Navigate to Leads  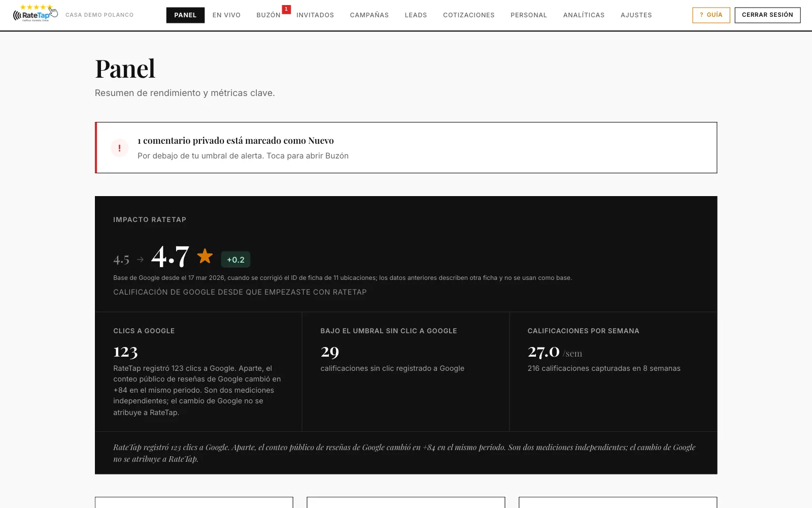416,15
